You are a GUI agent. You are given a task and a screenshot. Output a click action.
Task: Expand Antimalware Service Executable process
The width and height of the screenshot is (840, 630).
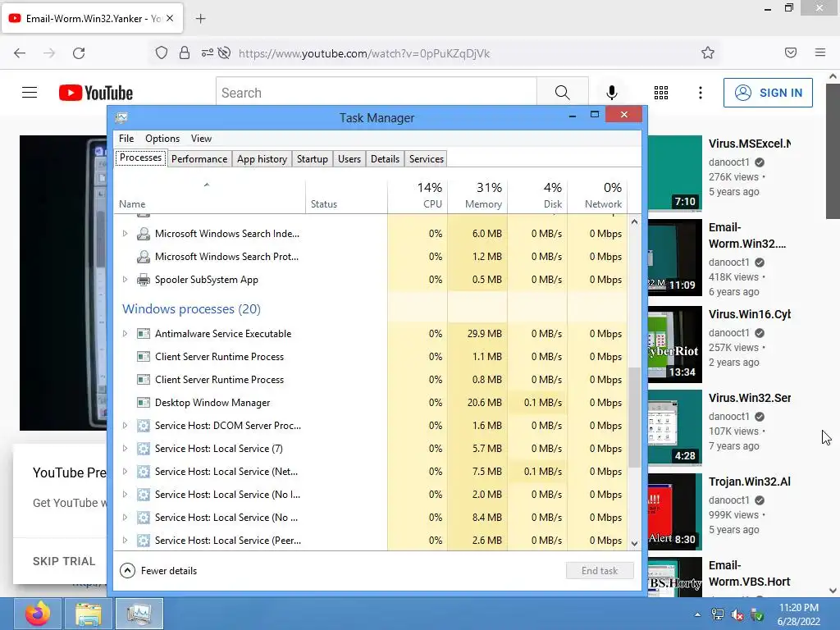125,334
